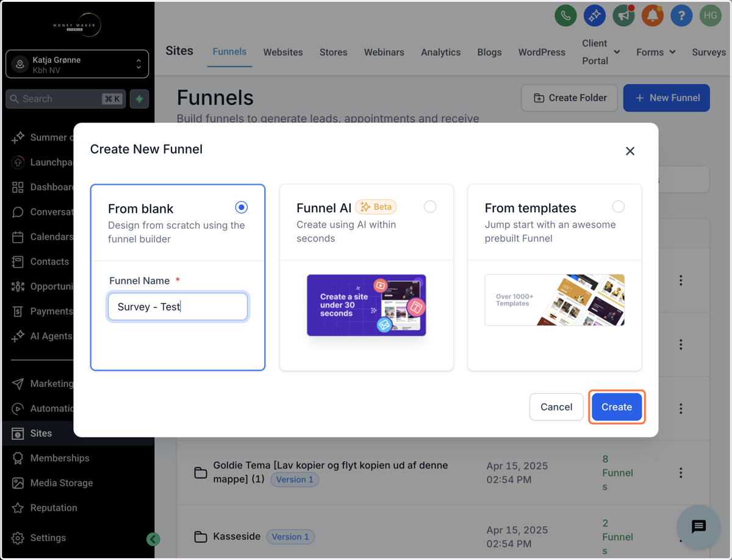This screenshot has height=560, width=732.
Task: Open the orange notifications bell
Action: coord(653,16)
